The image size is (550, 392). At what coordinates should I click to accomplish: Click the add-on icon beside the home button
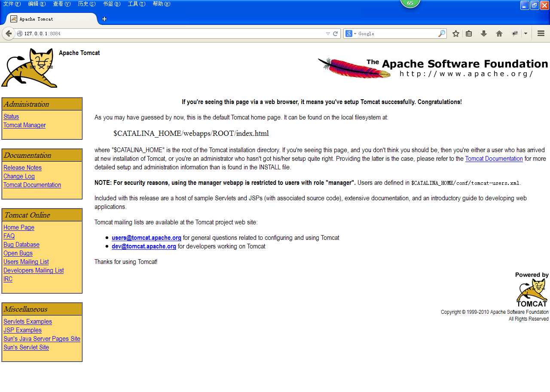pos(514,33)
